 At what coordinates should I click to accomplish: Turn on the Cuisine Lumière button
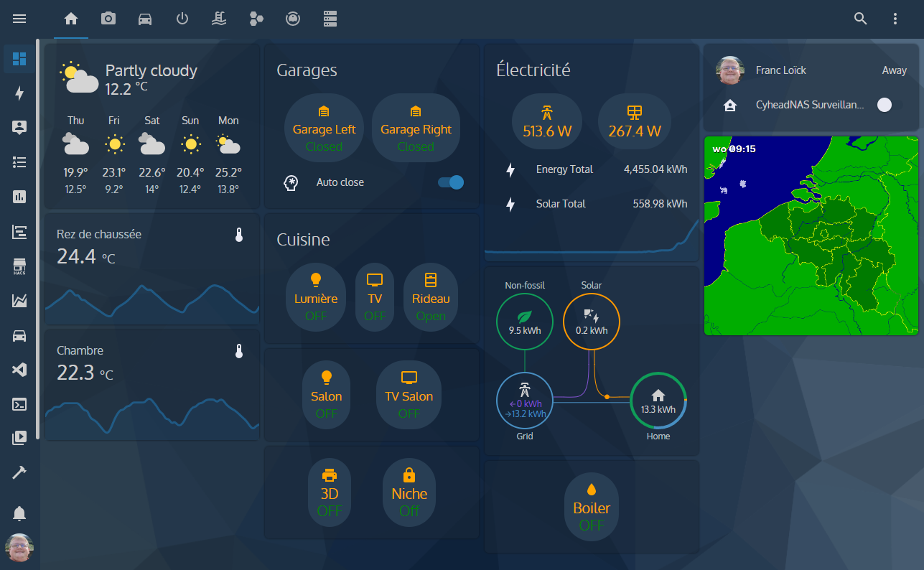315,297
